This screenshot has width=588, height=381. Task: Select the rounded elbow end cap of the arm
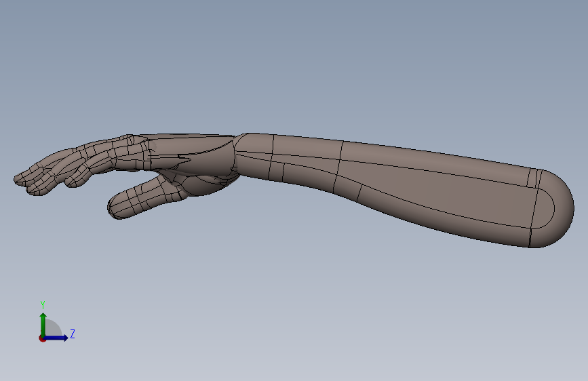[x=553, y=209]
